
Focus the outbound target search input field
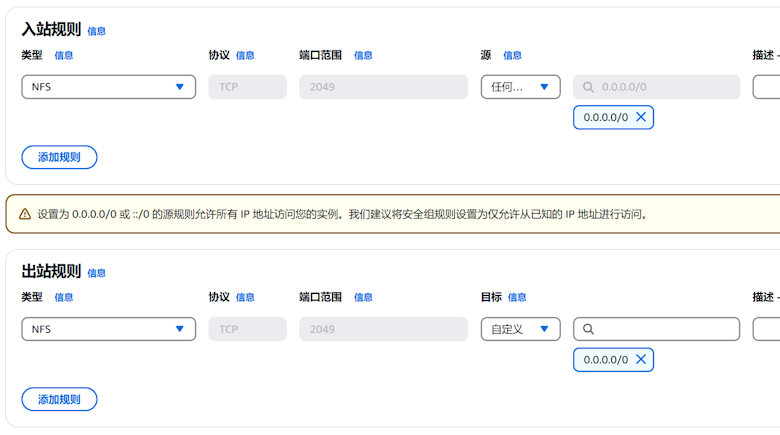point(665,329)
